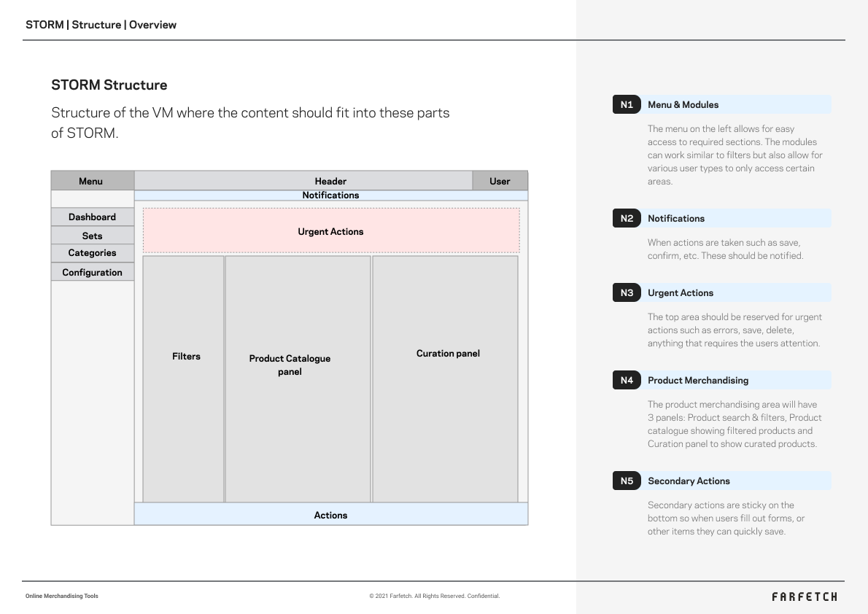868x614 pixels.
Task: Click the Curation panel
Action: 445,378
